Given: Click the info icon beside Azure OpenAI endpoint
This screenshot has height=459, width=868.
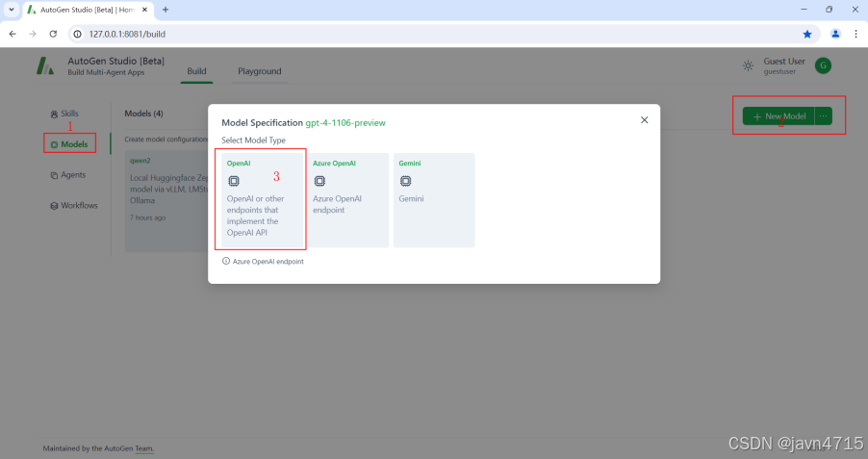Looking at the screenshot, I should pyautogui.click(x=226, y=261).
